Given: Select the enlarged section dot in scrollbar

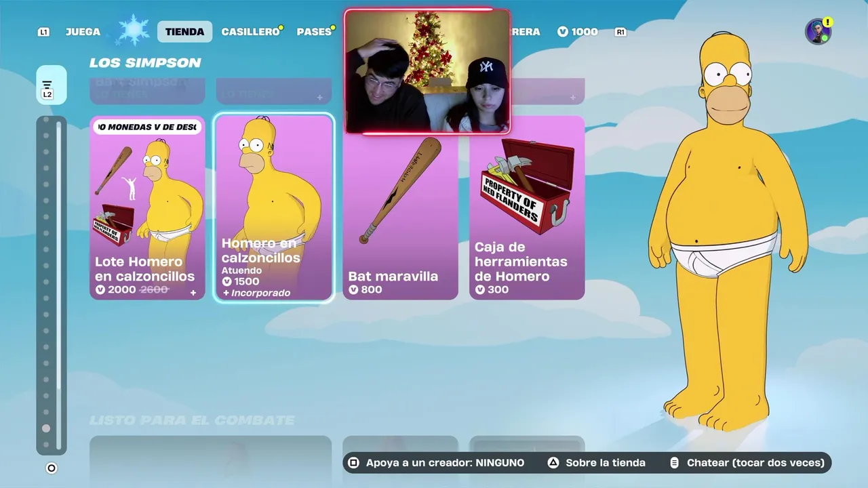Looking at the screenshot, I should tap(46, 428).
